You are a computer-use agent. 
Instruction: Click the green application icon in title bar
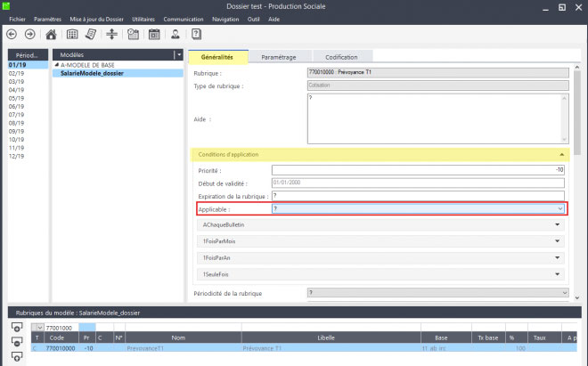[x=6, y=6]
